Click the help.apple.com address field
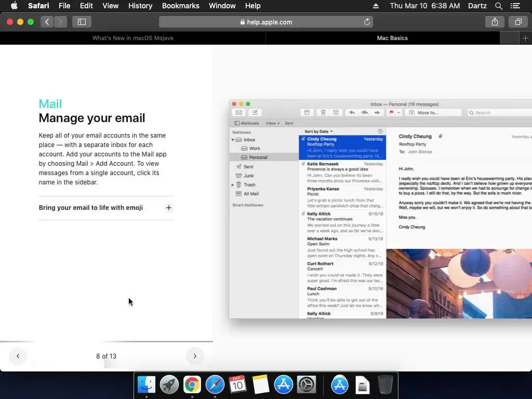The height and width of the screenshot is (399, 532). pos(266,22)
